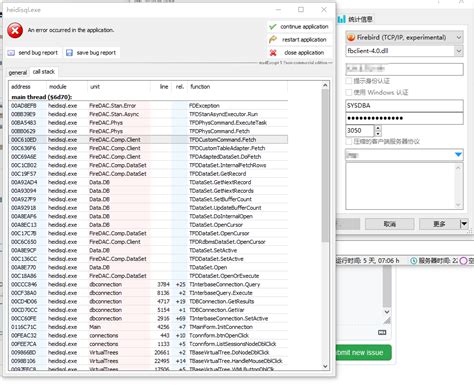Click the close application red X icon

273,53
